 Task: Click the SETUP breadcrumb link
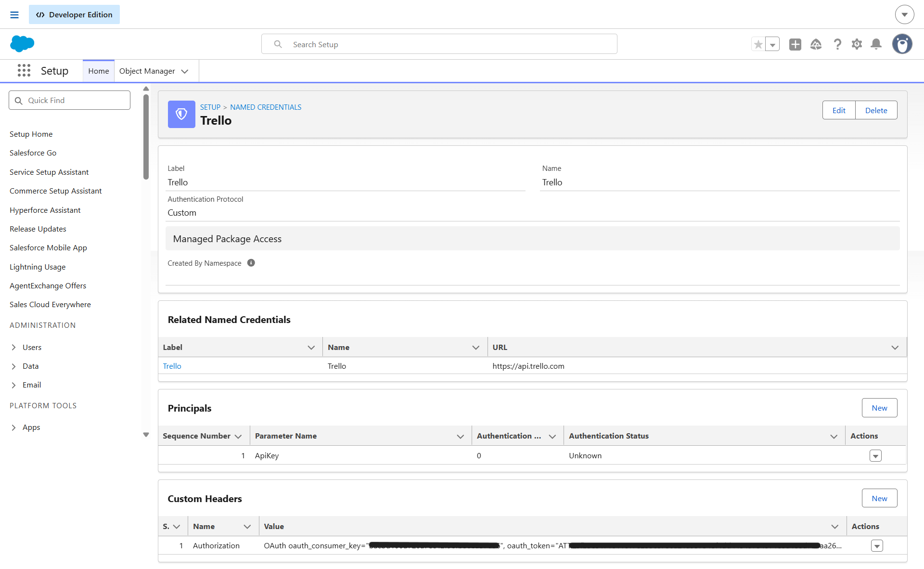coord(210,107)
